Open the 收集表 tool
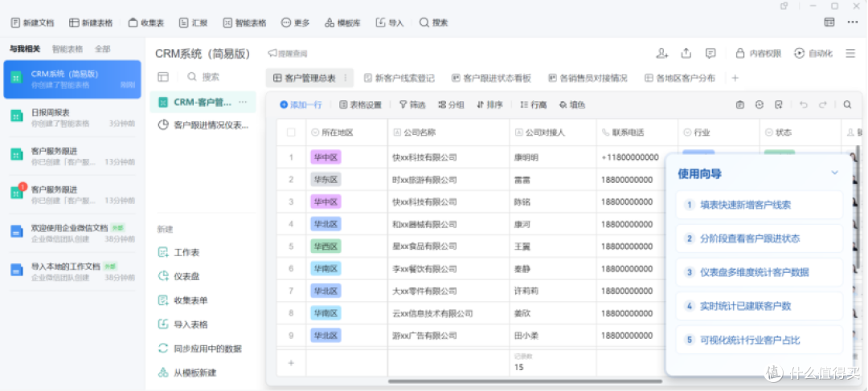The width and height of the screenshot is (868, 391). [x=147, y=22]
